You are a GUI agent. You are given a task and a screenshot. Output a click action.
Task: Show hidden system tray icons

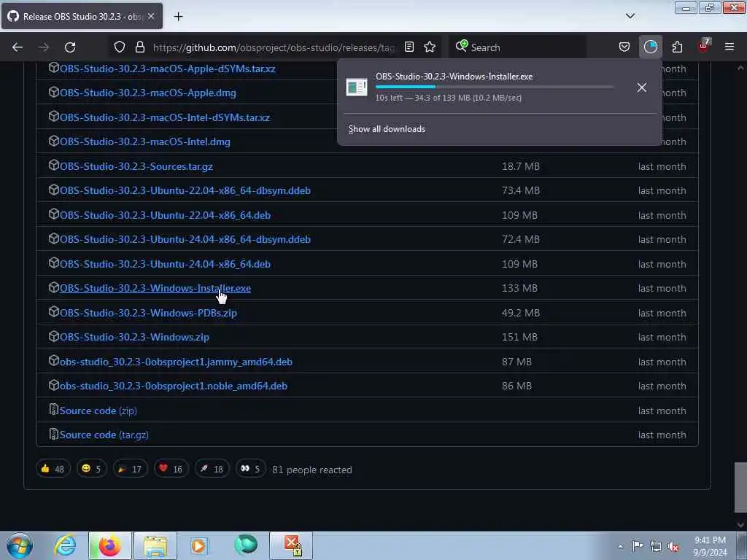tap(620, 546)
